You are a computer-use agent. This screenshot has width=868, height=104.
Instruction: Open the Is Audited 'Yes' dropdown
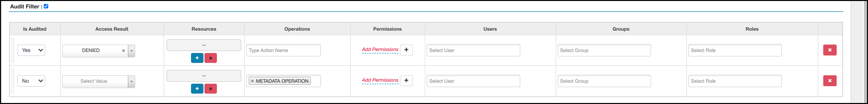point(31,50)
